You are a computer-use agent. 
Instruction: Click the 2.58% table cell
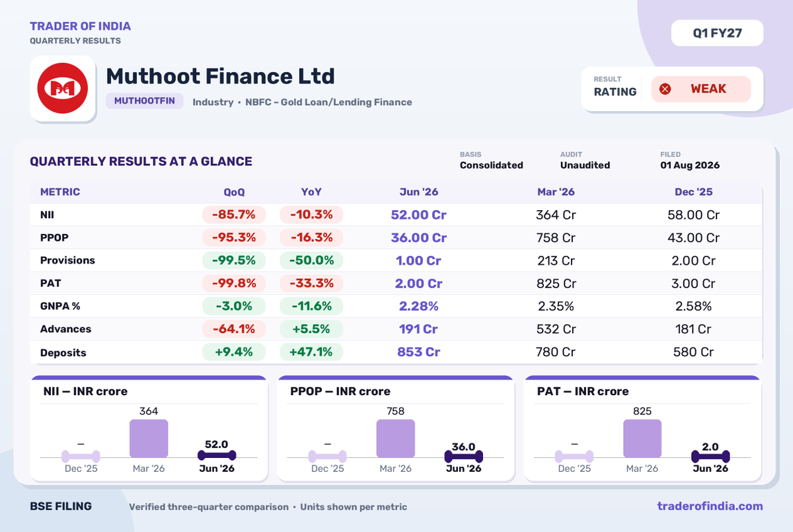(694, 306)
